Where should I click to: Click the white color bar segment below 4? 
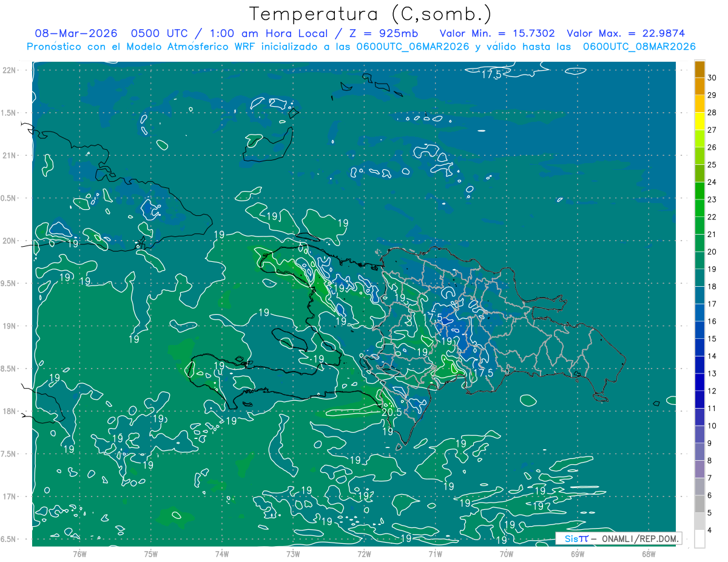tap(699, 540)
